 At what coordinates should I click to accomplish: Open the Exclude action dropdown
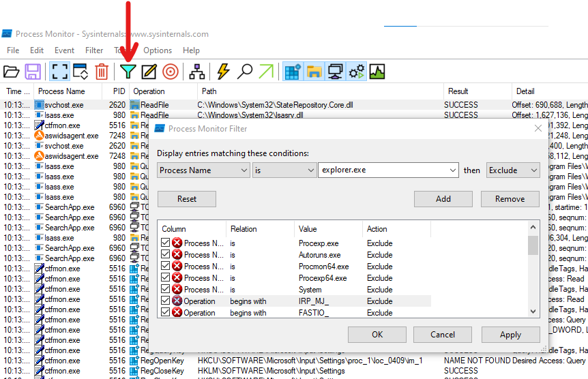(513, 170)
